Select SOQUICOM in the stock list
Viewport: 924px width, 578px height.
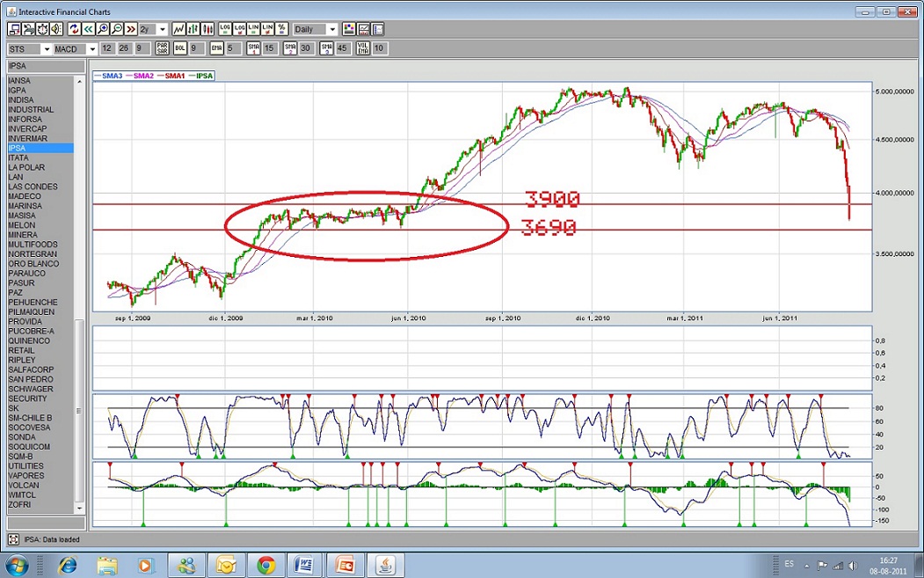(40, 446)
